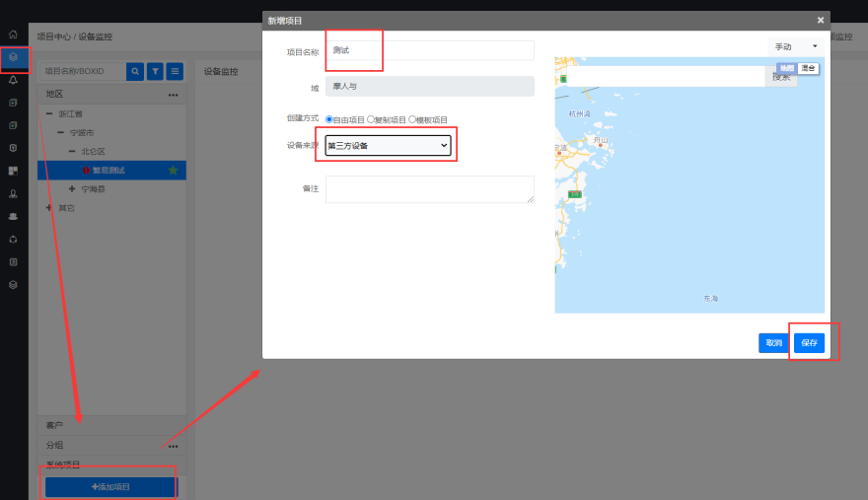This screenshot has width=868, height=500.
Task: Open the three-dot menu in 分组 row
Action: click(x=174, y=446)
